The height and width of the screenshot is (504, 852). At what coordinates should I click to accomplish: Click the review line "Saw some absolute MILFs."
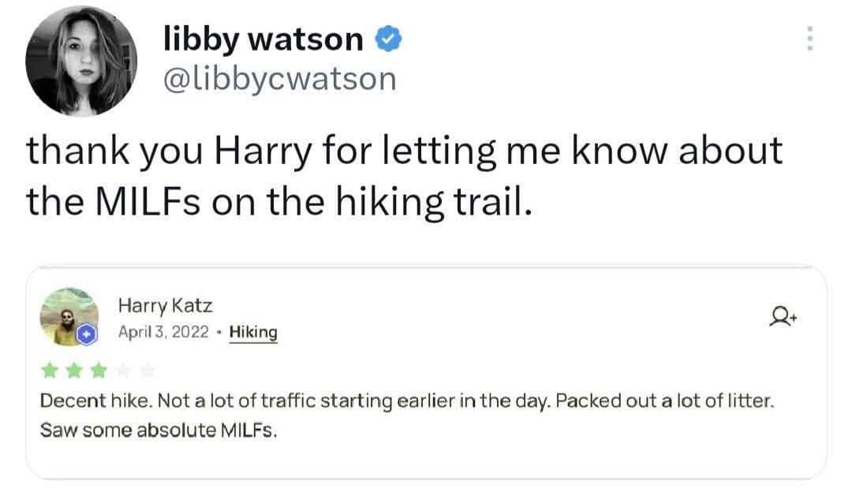[159, 432]
